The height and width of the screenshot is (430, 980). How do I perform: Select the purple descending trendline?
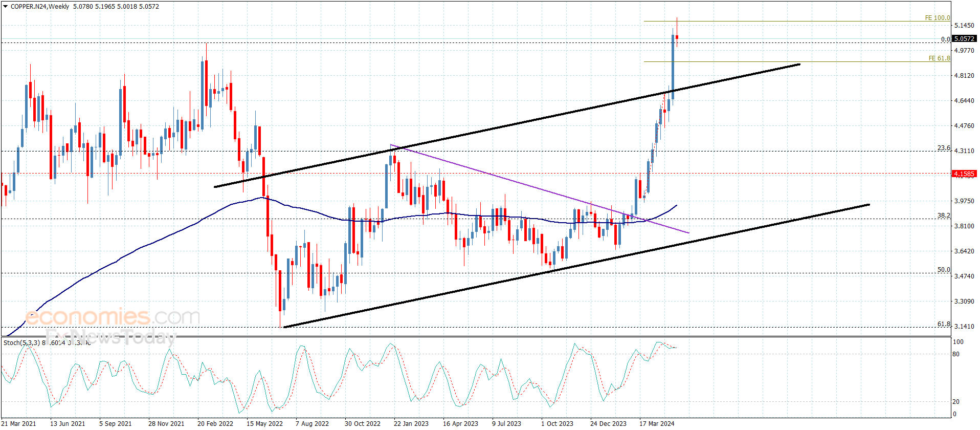pyautogui.click(x=540, y=189)
